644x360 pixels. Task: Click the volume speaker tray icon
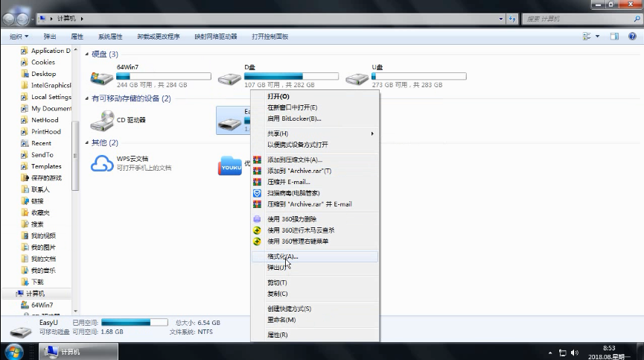[x=575, y=353]
